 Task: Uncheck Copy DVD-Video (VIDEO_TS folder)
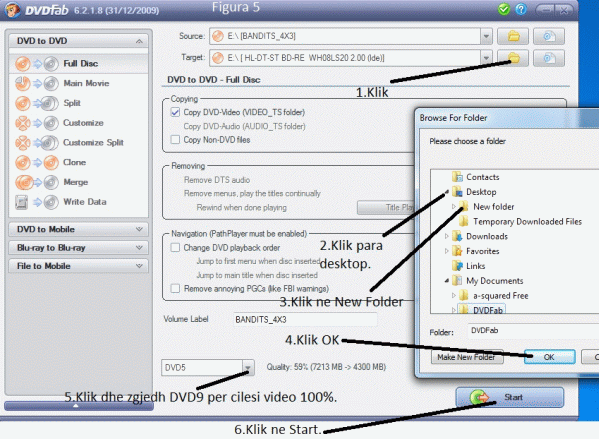click(x=175, y=112)
